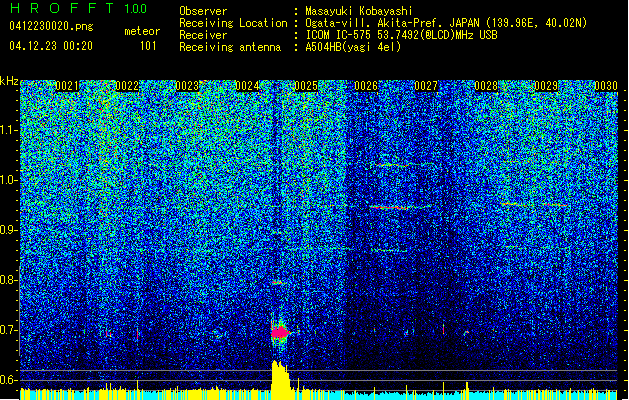Click time marker 0030
Viewport: 629px width, 400px height.
606,86
